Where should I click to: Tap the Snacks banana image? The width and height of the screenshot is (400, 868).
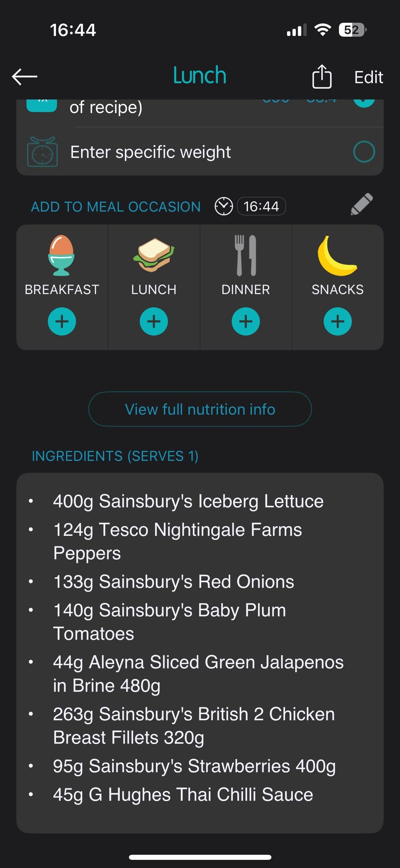pos(337,256)
